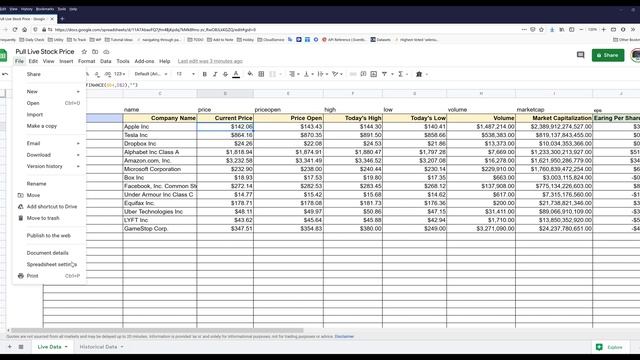This screenshot has height=360, width=640.
Task: Open the font size dropdown
Action: [x=186, y=74]
